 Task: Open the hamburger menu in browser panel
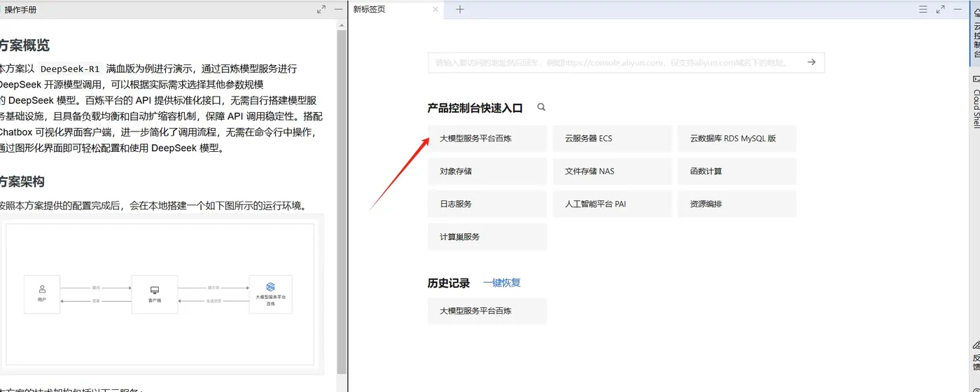pos(923,9)
